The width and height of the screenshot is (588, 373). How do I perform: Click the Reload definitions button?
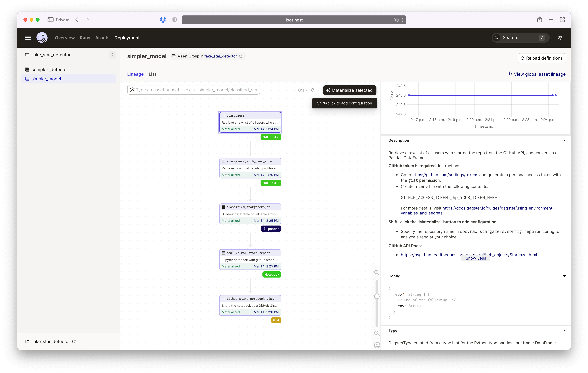541,58
